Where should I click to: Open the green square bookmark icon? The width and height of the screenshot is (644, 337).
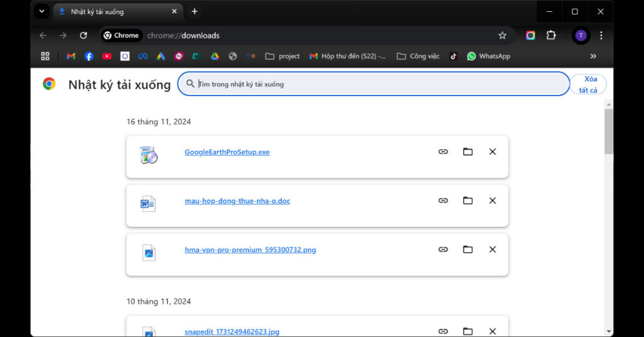pyautogui.click(x=196, y=56)
